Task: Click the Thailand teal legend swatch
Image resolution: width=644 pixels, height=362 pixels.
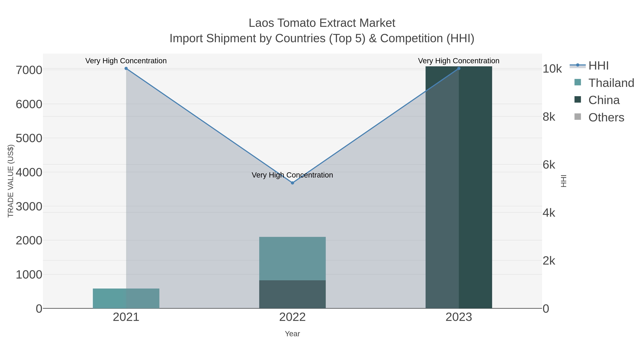Action: pos(578,82)
